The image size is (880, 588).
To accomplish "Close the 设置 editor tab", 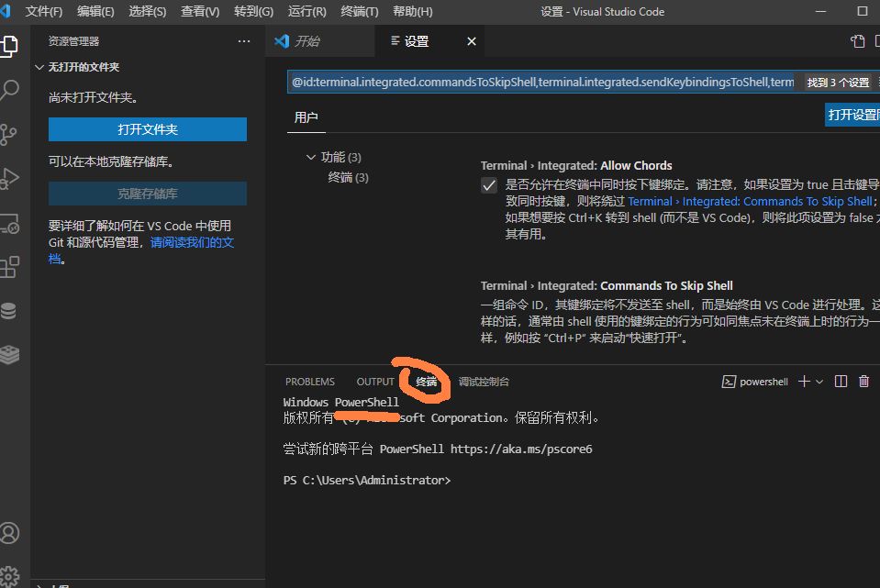I will pyautogui.click(x=472, y=41).
